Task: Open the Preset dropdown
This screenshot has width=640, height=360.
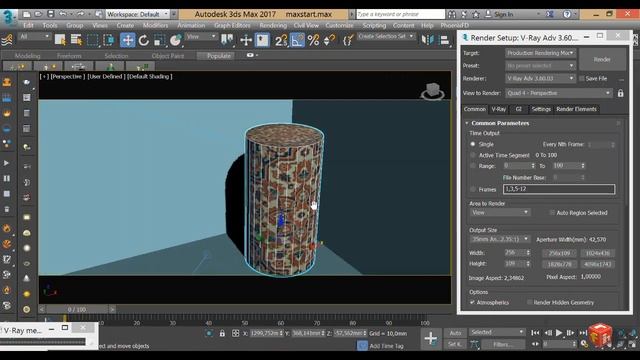Action: pyautogui.click(x=540, y=66)
